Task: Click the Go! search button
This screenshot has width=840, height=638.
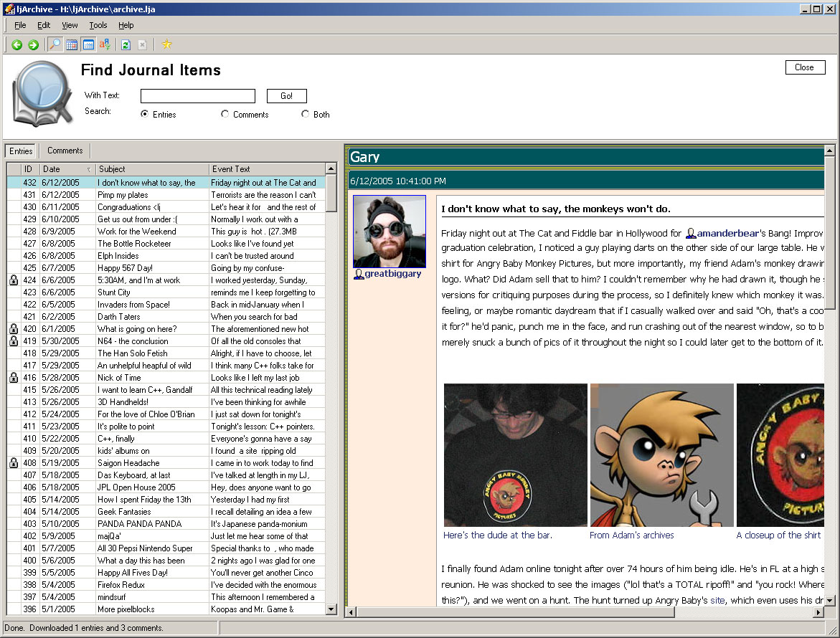Action: [x=287, y=96]
